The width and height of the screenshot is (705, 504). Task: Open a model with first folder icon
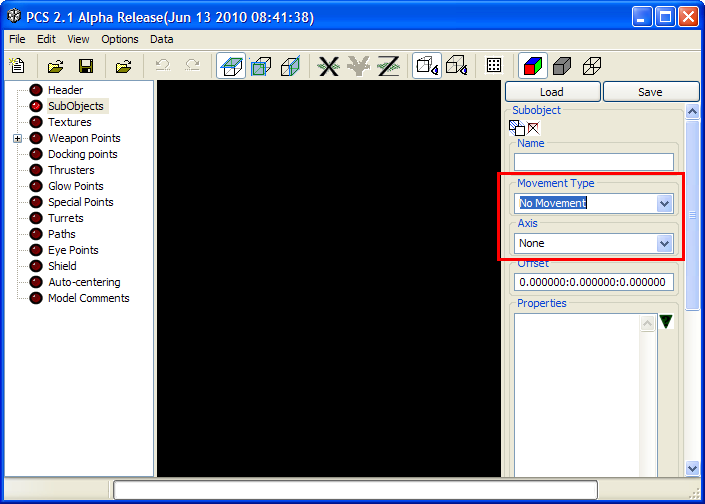click(55, 66)
